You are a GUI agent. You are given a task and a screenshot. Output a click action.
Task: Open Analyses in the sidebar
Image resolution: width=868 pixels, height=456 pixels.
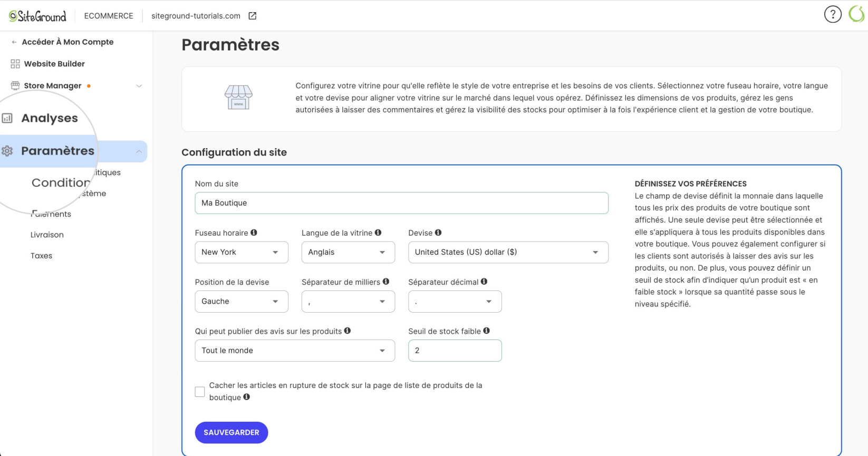pos(50,118)
